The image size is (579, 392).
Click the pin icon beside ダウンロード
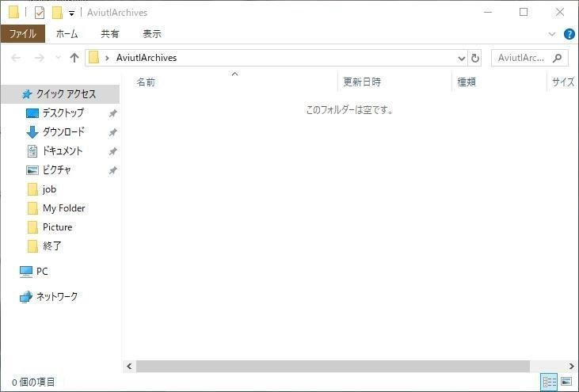[113, 132]
